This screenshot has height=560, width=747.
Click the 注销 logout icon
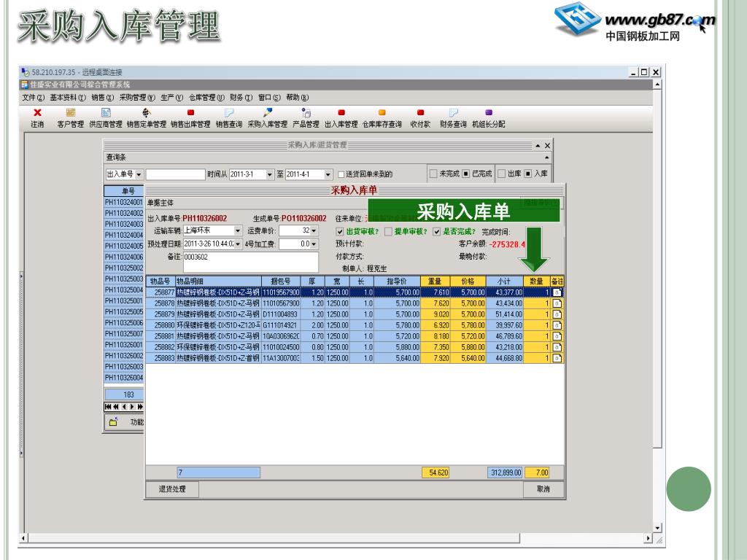tap(37, 113)
